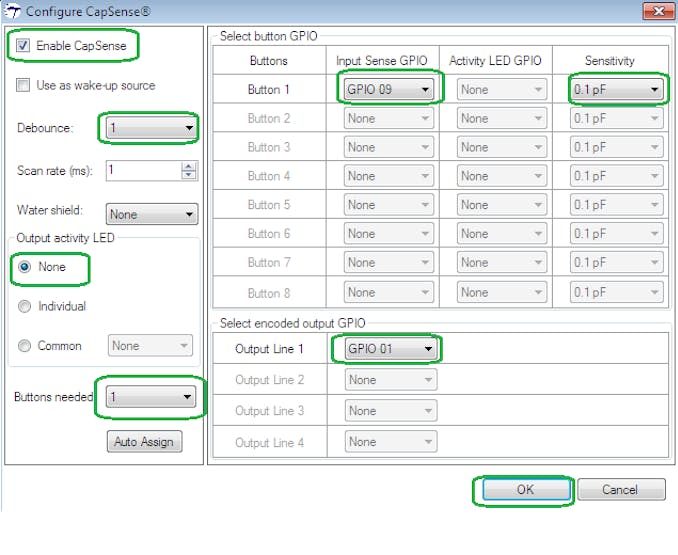Open Button 5 Activity LED GPIO dropdown
The height and width of the screenshot is (555, 678).
[x=502, y=204]
